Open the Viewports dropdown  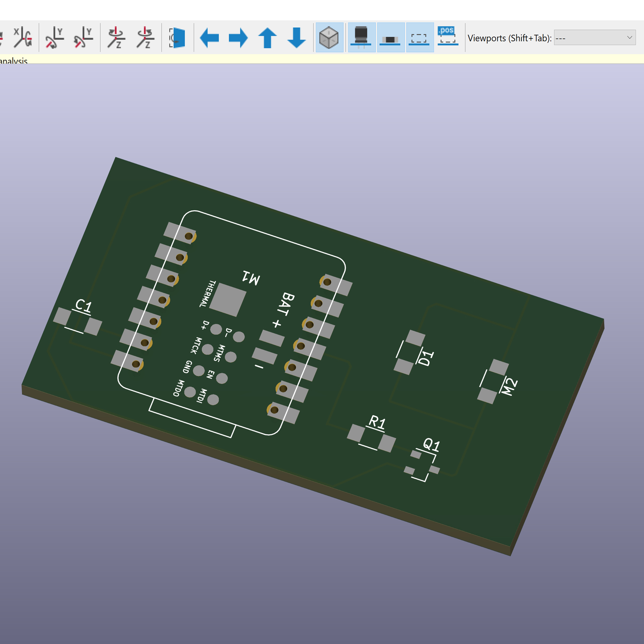594,37
